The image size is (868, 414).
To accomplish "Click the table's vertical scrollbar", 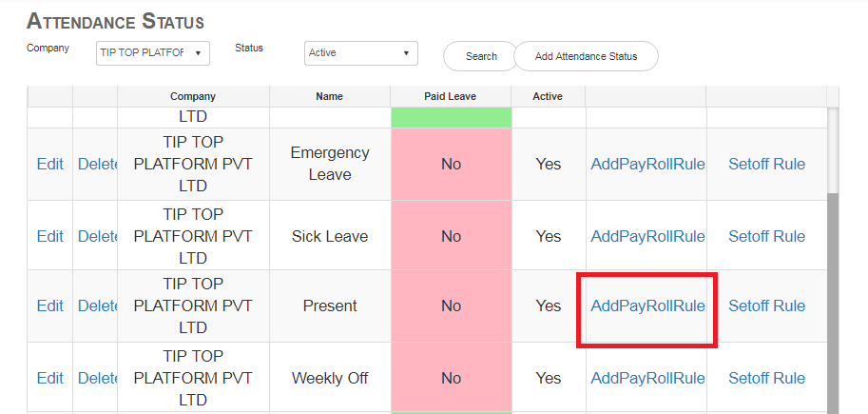I will (x=833, y=286).
